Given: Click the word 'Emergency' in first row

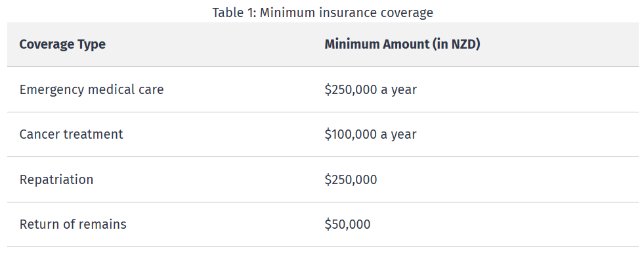Looking at the screenshot, I should (52, 89).
